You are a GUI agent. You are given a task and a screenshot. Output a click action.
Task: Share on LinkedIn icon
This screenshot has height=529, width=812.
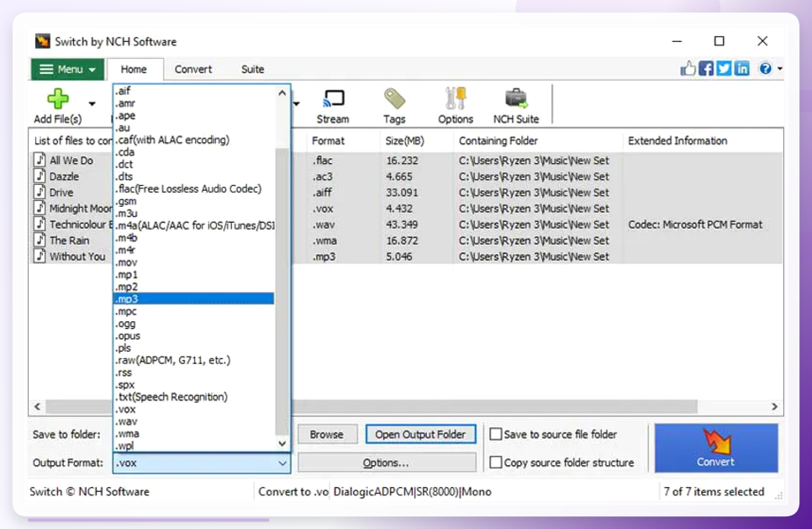pyautogui.click(x=742, y=68)
